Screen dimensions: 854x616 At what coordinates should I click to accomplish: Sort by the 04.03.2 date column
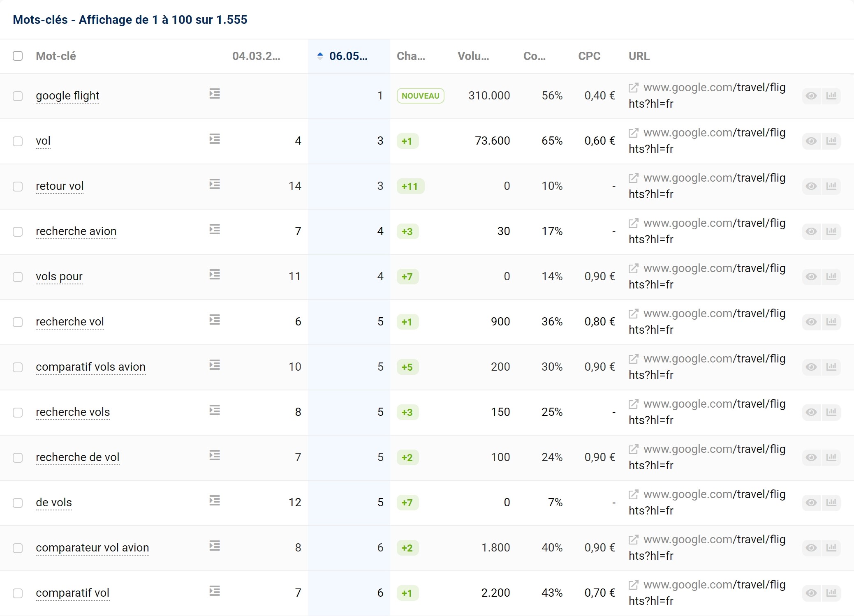(x=256, y=56)
